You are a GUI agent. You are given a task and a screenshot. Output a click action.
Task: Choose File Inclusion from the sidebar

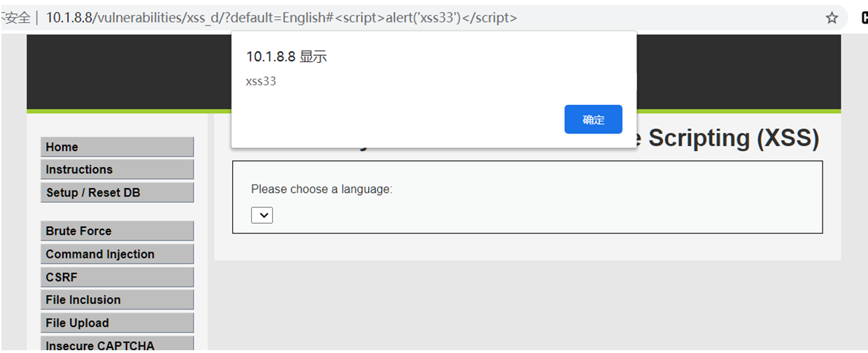(x=117, y=300)
